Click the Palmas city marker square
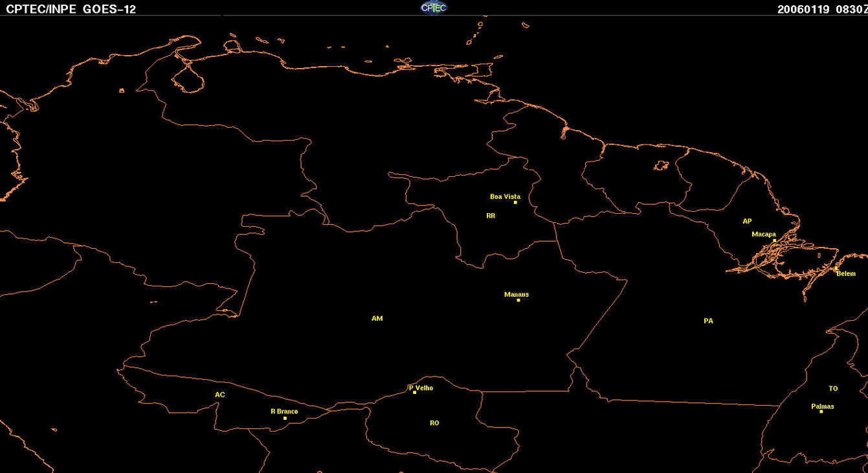Screen dimensions: 868x473 click(x=821, y=411)
